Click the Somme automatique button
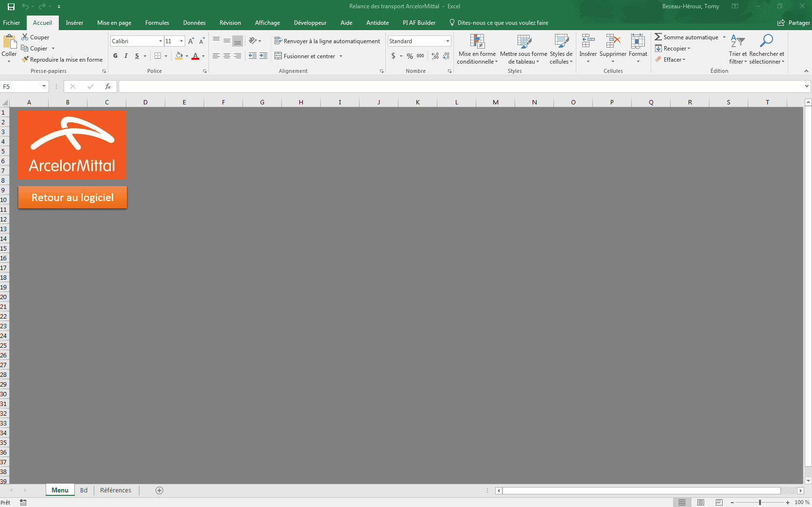The height and width of the screenshot is (507, 812). 686,37
